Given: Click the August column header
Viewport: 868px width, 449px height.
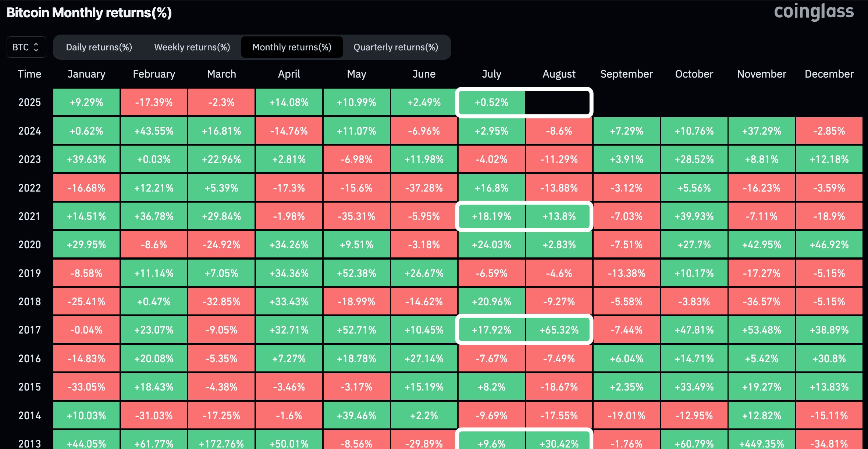Looking at the screenshot, I should point(559,74).
